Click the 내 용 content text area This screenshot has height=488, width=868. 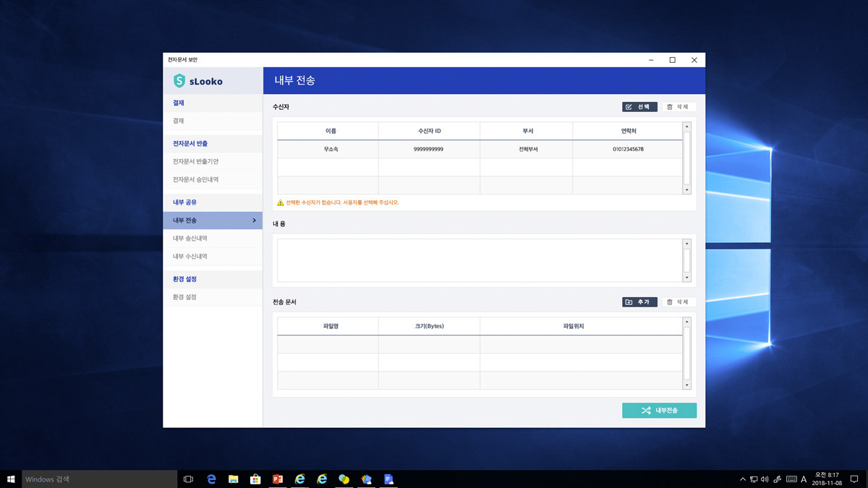(480, 260)
